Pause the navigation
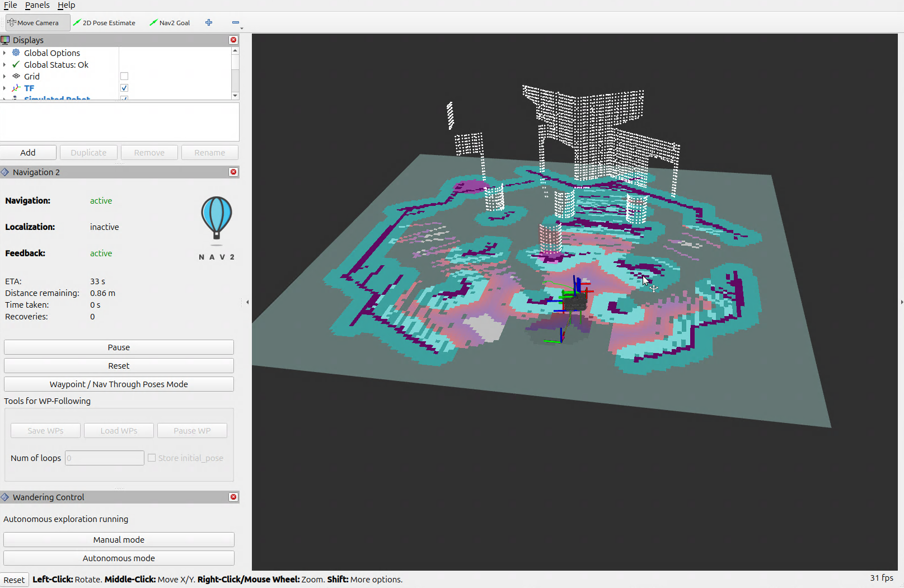The height and width of the screenshot is (588, 904). tap(119, 347)
